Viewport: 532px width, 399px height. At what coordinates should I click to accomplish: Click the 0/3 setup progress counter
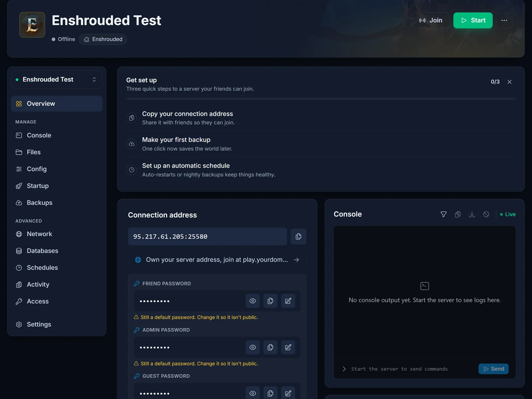[495, 82]
